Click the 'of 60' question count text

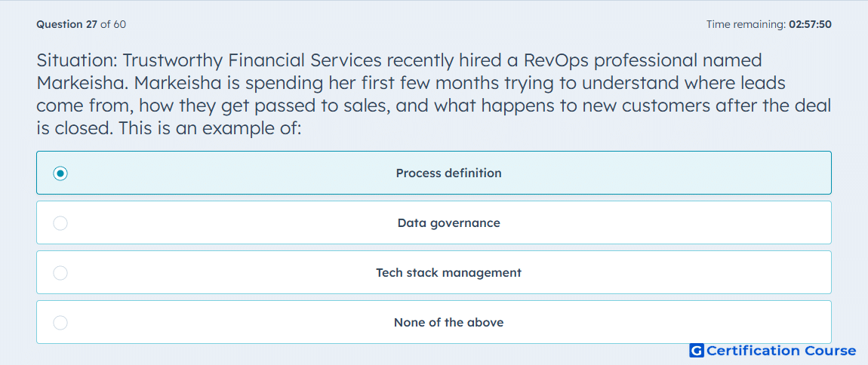(113, 24)
